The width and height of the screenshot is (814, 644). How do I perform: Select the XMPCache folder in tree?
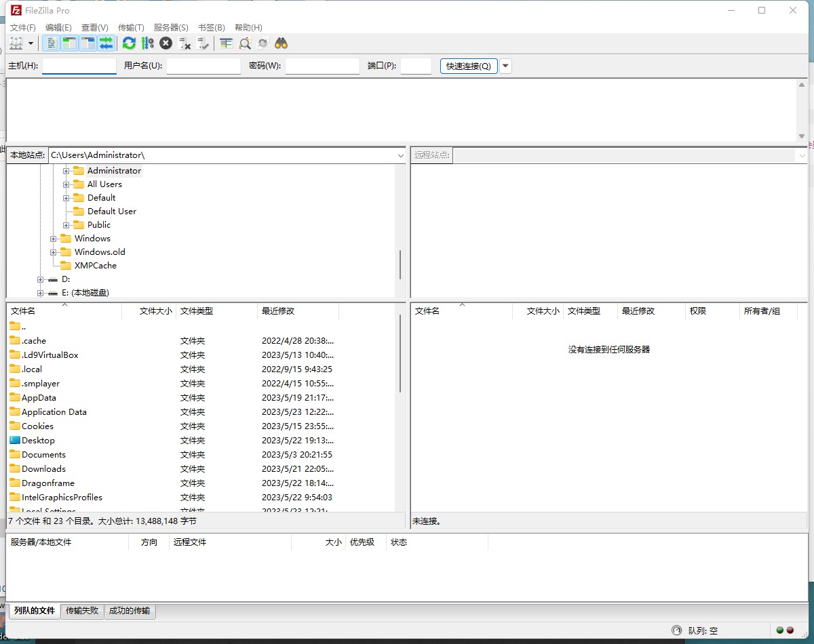[x=95, y=266]
